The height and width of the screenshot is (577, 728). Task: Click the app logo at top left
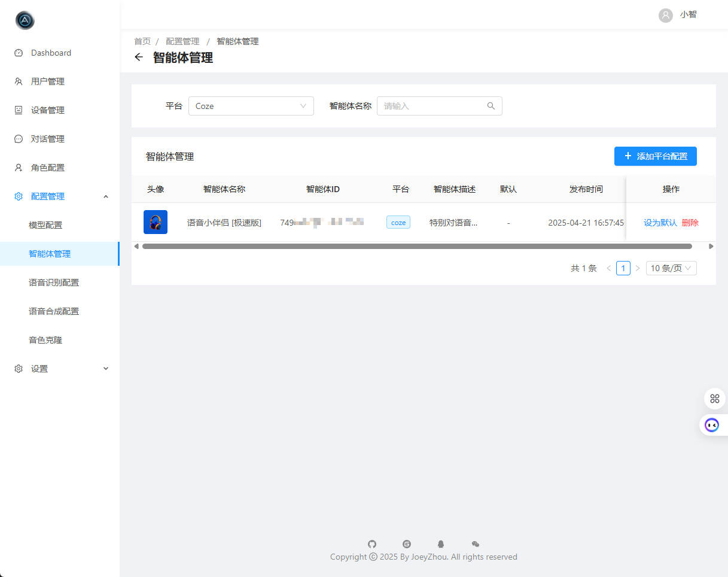click(x=25, y=20)
